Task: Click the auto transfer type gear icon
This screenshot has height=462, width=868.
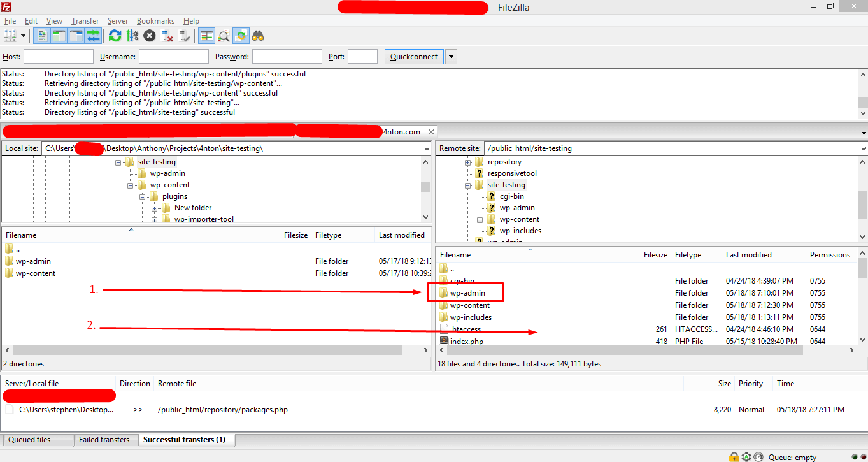Action: coord(746,457)
